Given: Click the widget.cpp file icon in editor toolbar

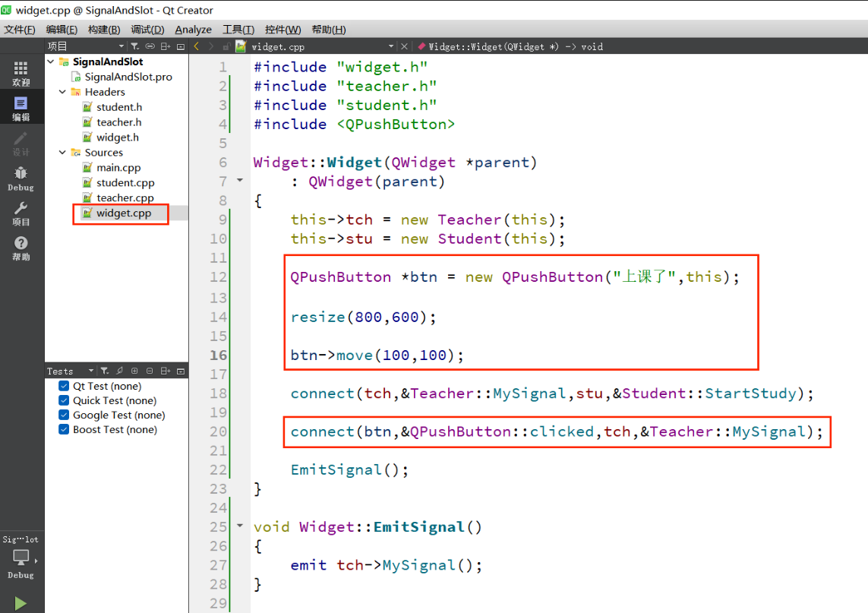Looking at the screenshot, I should click(241, 46).
